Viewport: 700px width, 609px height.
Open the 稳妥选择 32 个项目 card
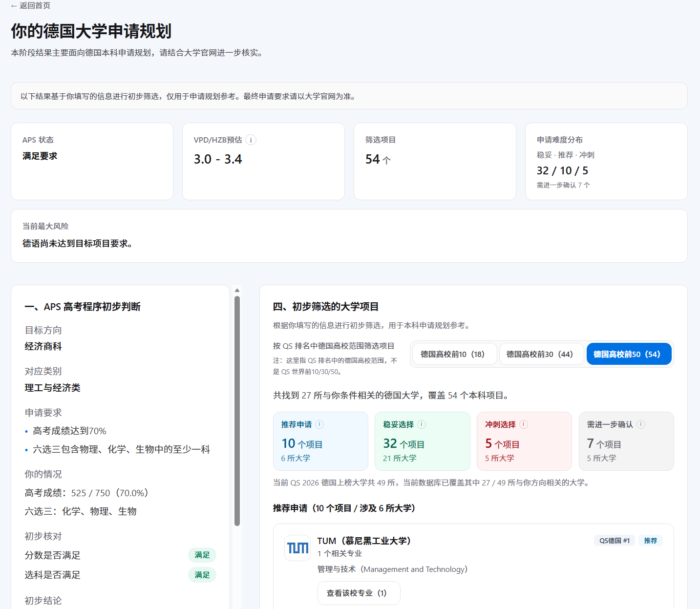422,441
